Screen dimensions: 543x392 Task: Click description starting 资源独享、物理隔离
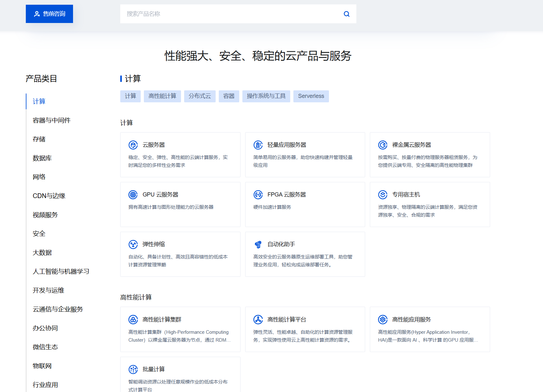428,211
